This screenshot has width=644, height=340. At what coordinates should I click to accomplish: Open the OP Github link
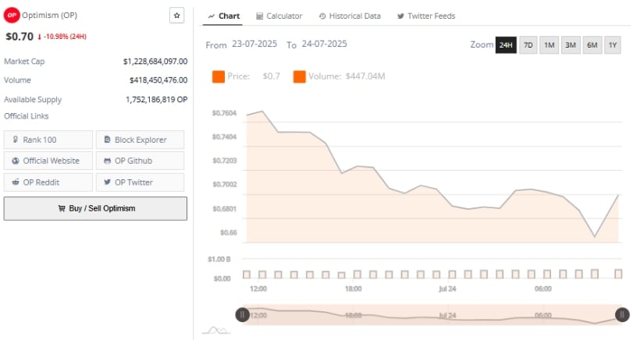(x=140, y=161)
